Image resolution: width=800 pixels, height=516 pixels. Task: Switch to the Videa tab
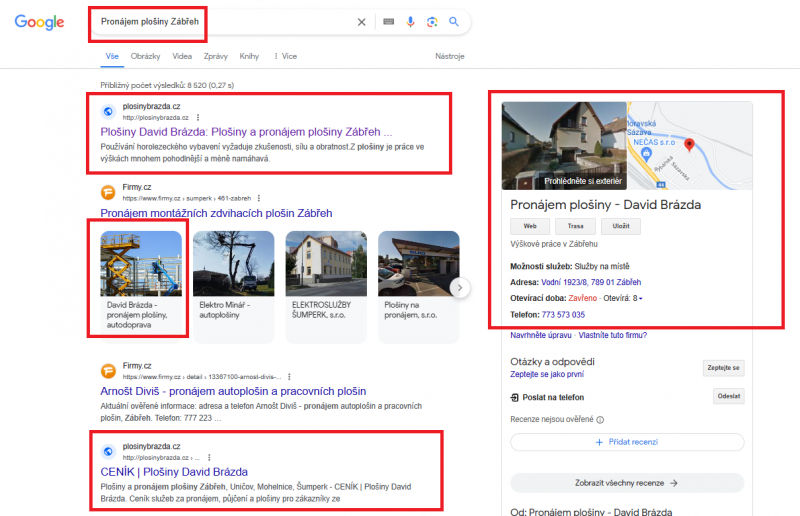pos(182,56)
